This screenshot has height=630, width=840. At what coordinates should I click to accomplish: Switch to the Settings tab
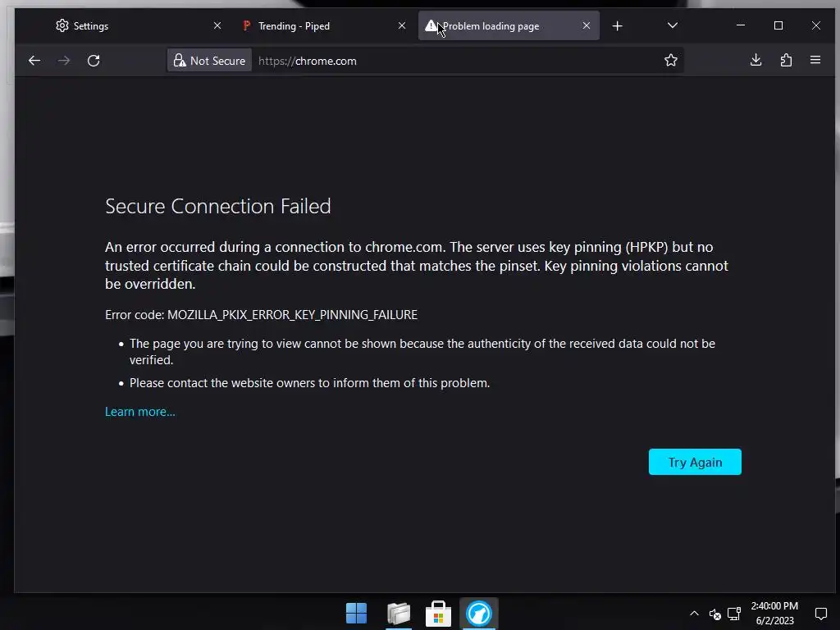coord(123,26)
